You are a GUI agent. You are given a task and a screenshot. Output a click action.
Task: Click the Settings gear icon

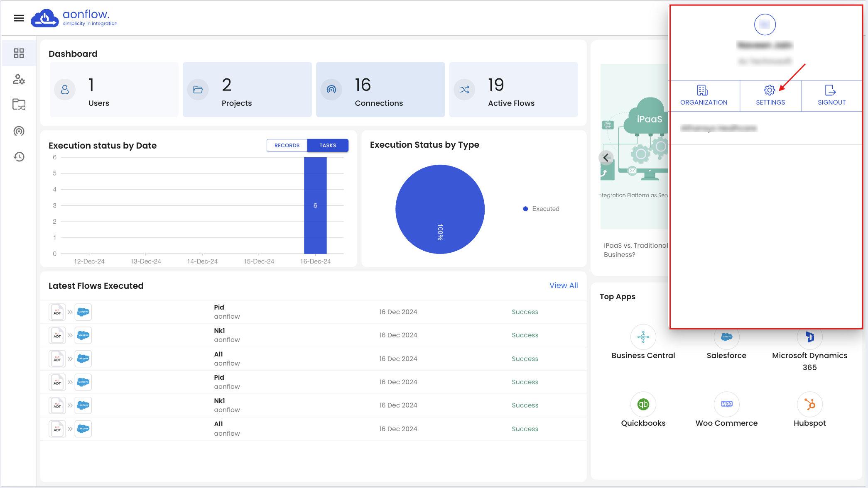click(770, 90)
